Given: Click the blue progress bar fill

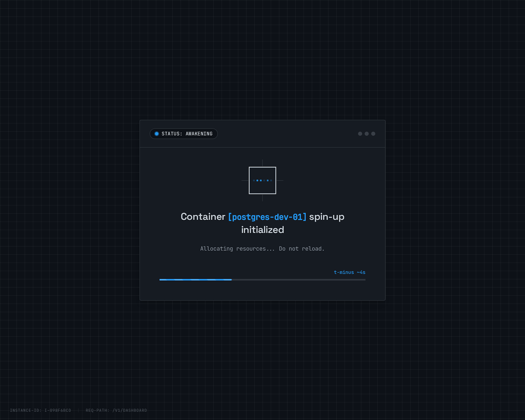Looking at the screenshot, I should pos(195,280).
